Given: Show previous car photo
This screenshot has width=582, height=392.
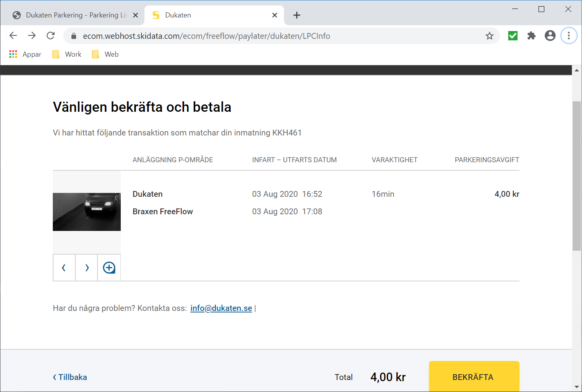Looking at the screenshot, I should [x=64, y=267].
